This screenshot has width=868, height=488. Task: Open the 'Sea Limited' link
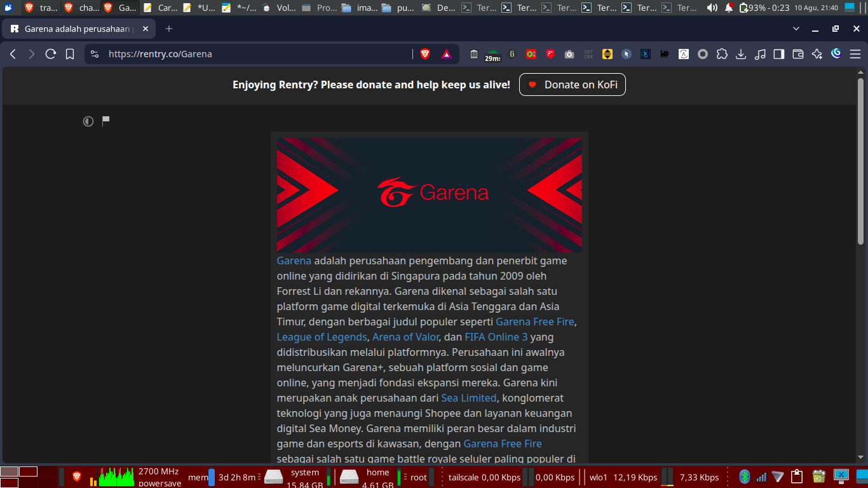[469, 398]
